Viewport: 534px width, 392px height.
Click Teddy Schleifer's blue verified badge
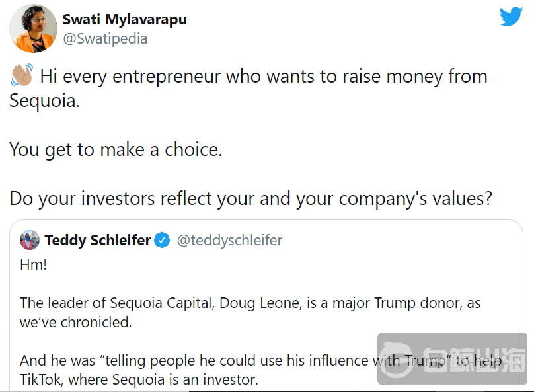tap(162, 241)
